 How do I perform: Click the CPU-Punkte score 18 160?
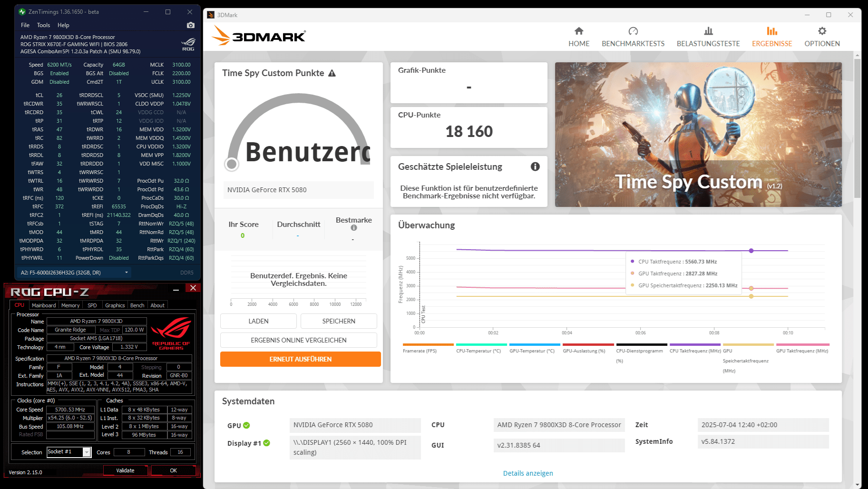click(469, 132)
